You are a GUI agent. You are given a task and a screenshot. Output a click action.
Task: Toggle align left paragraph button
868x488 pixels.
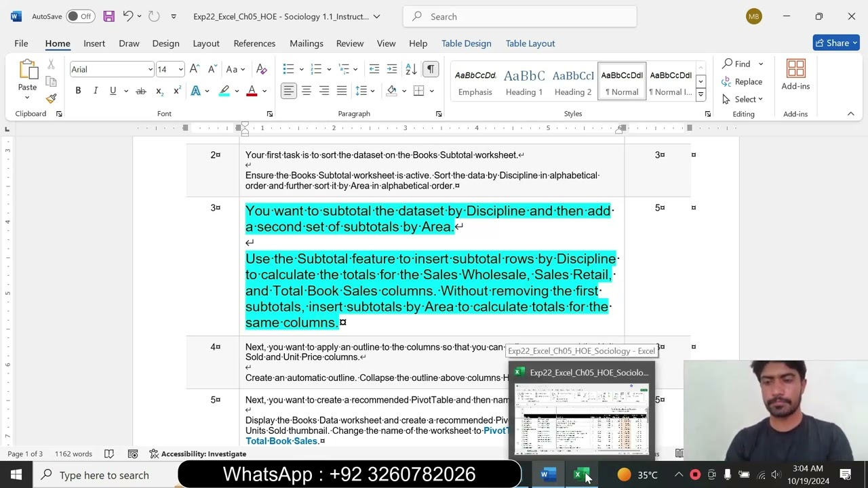tap(289, 91)
